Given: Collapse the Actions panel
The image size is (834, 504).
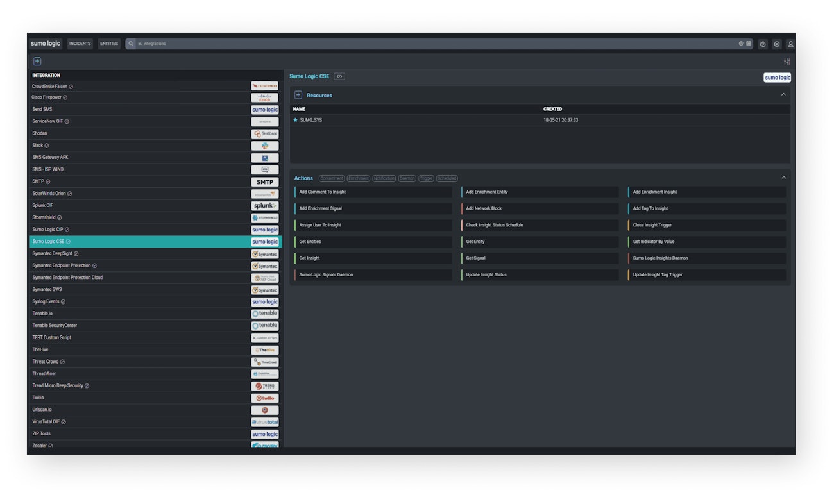Looking at the screenshot, I should (783, 178).
